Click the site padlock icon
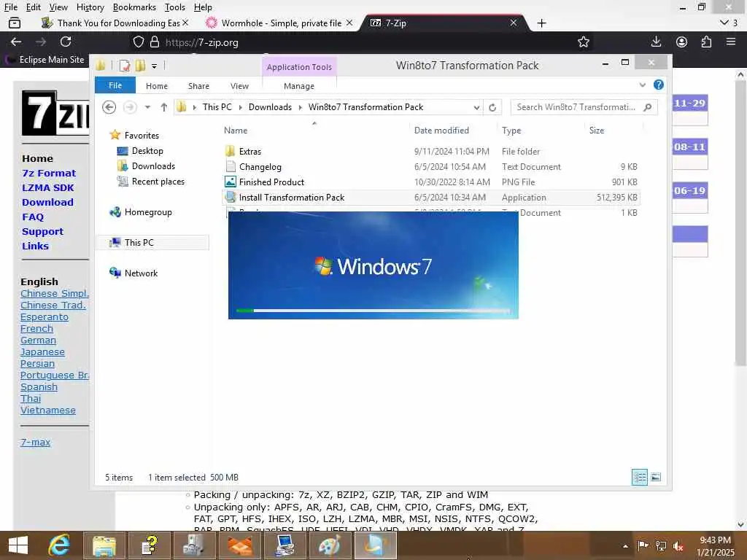Image resolution: width=747 pixels, height=560 pixels. (x=155, y=42)
